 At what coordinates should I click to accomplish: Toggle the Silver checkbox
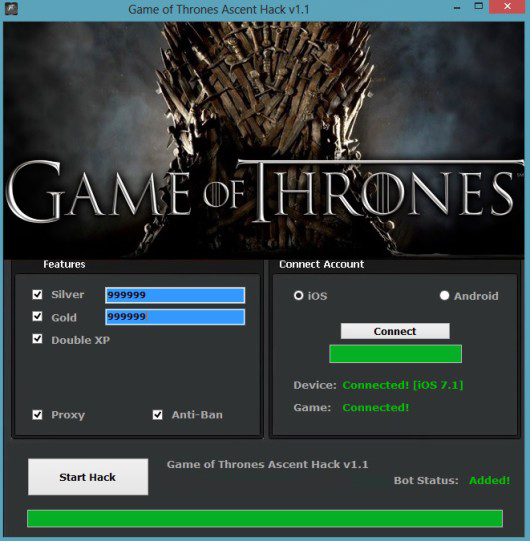click(x=37, y=294)
